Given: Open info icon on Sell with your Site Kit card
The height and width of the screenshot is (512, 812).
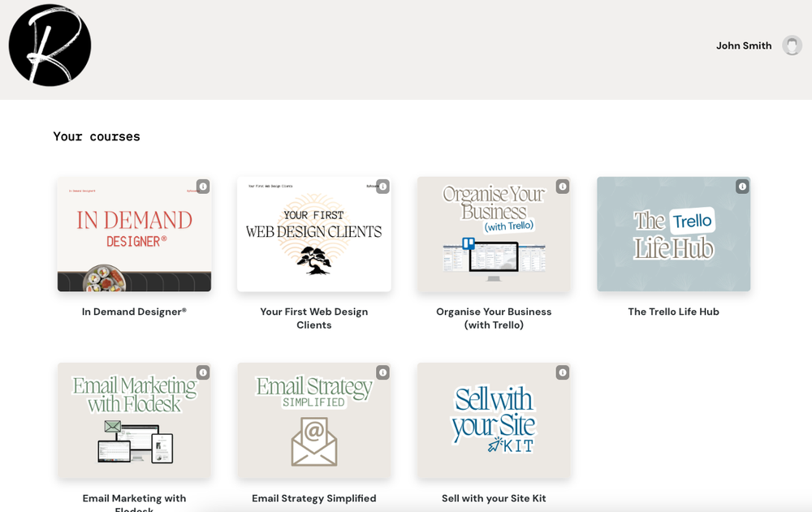Looking at the screenshot, I should 563,372.
